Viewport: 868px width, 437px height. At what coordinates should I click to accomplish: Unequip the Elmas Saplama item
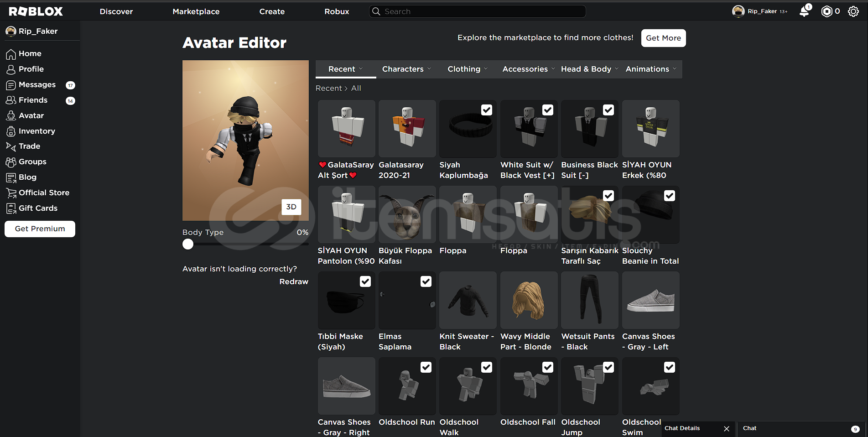point(426,281)
